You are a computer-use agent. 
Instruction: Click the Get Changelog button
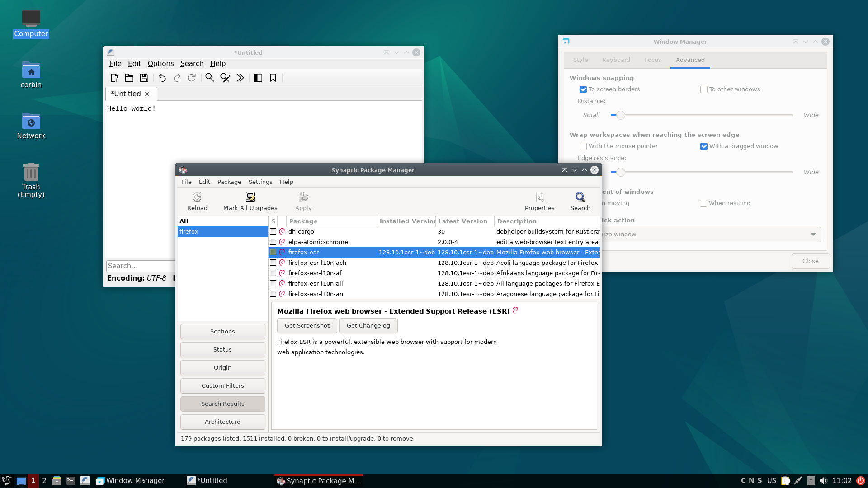[x=368, y=325]
